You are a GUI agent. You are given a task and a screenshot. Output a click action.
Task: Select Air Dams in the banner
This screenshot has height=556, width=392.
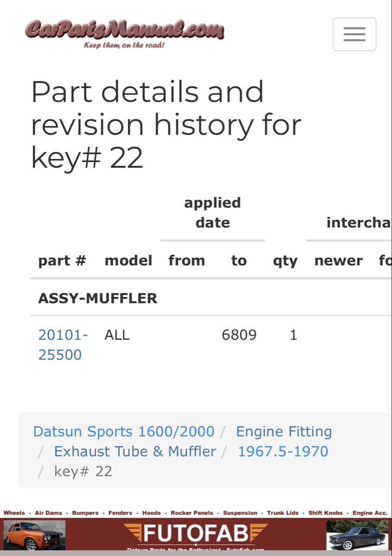[48, 513]
